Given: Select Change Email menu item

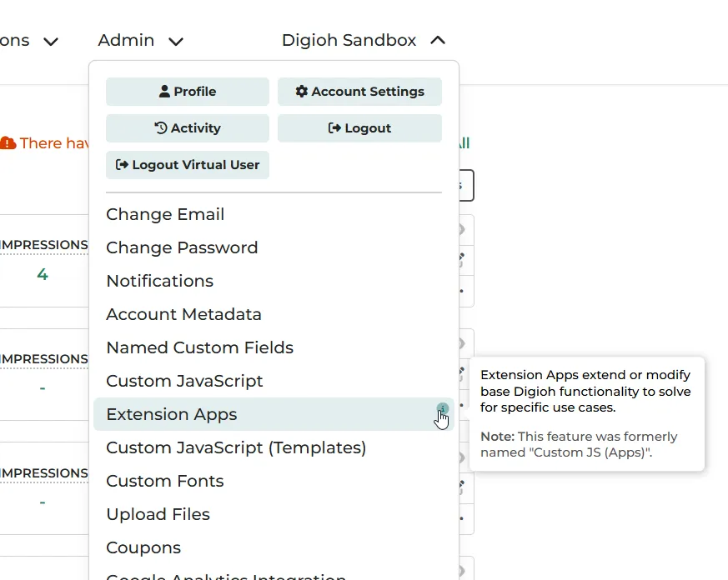Looking at the screenshot, I should point(274,214).
